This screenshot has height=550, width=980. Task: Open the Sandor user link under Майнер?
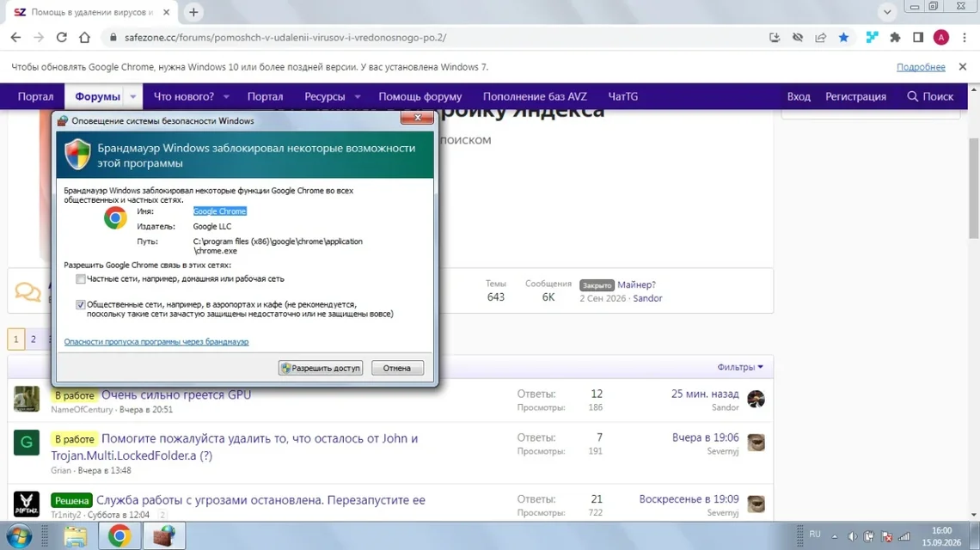point(647,298)
